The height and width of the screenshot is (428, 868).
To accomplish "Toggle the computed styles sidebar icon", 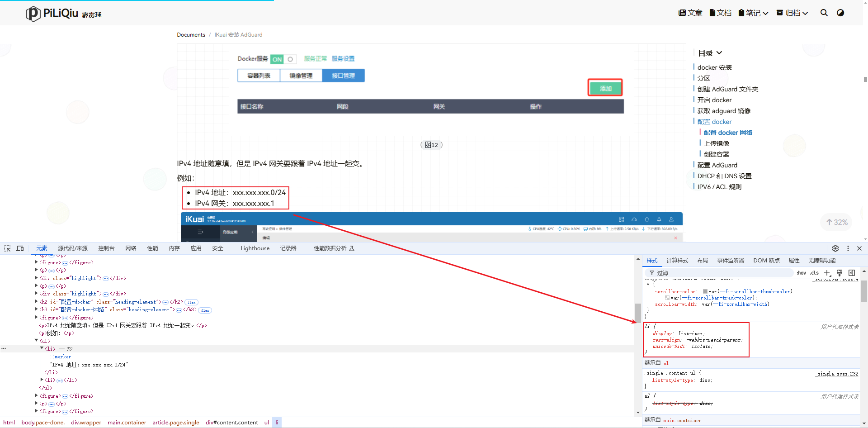I will point(852,273).
